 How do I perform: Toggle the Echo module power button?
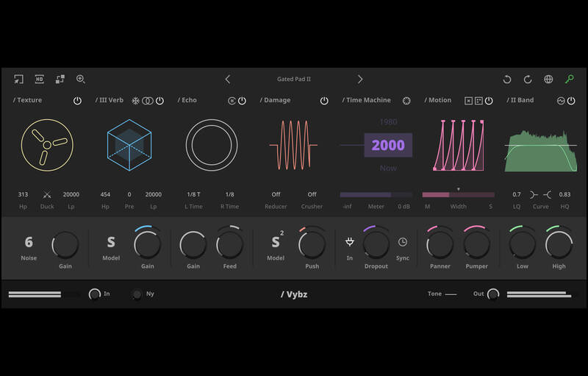tap(242, 101)
